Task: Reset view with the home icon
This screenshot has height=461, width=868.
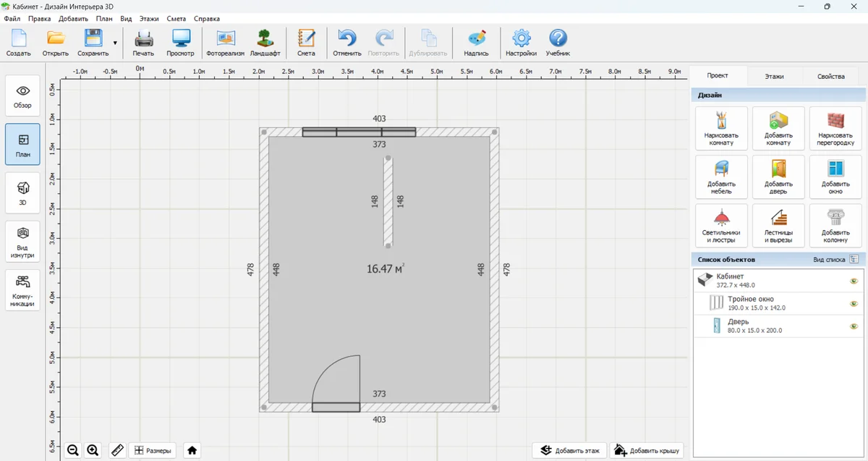Action: (192, 450)
